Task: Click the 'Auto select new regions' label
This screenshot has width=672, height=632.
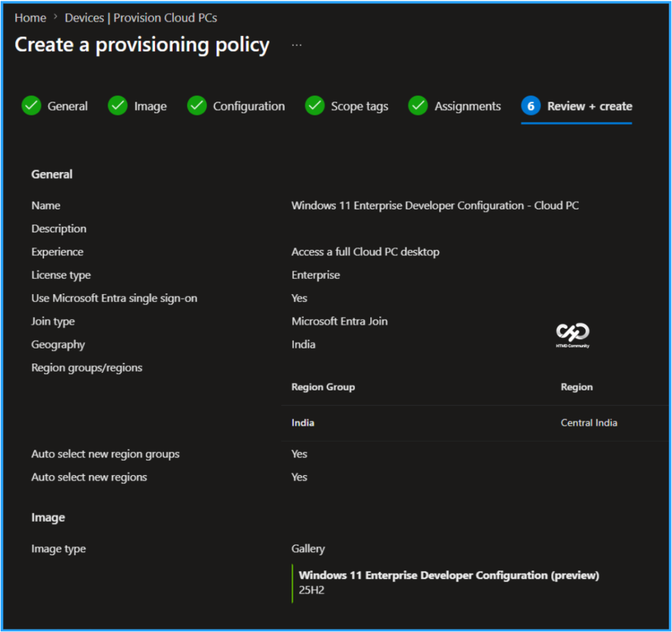Action: 89,477
